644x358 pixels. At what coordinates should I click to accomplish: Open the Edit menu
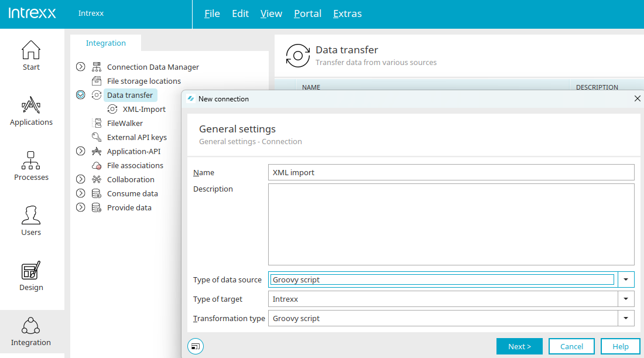240,13
